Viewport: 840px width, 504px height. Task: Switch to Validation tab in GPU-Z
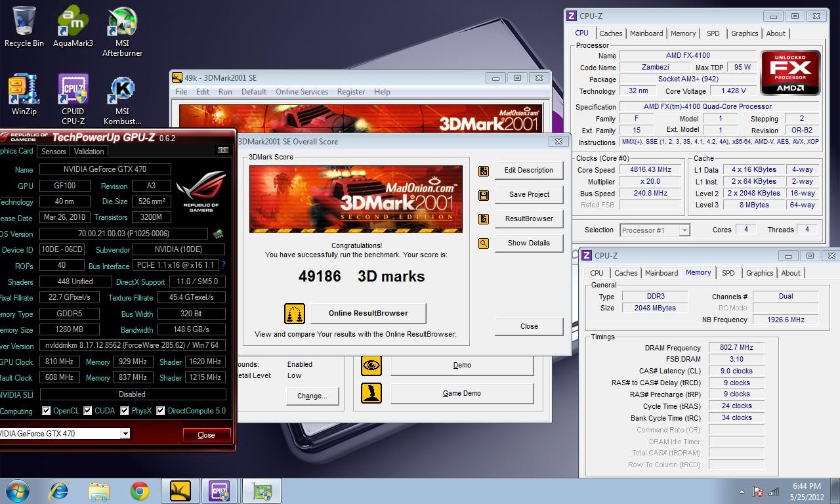89,152
